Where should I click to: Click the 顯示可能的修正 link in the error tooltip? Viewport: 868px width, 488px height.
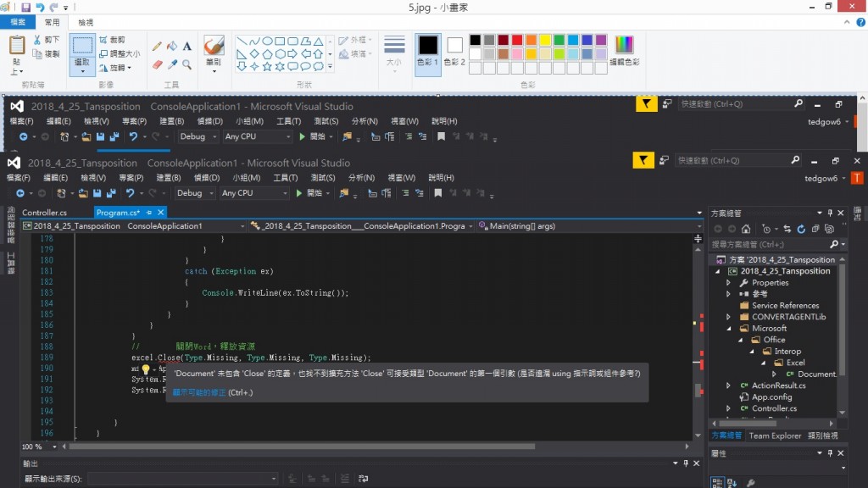[199, 392]
